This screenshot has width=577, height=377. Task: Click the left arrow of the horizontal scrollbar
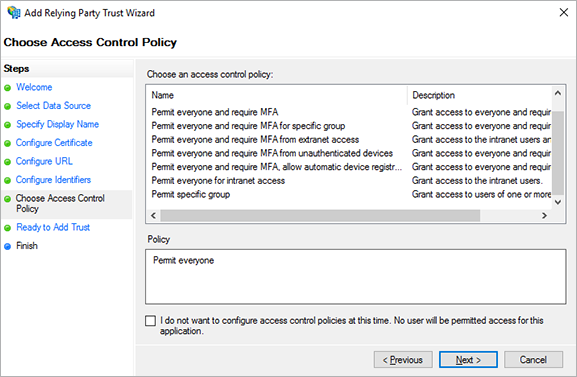153,216
